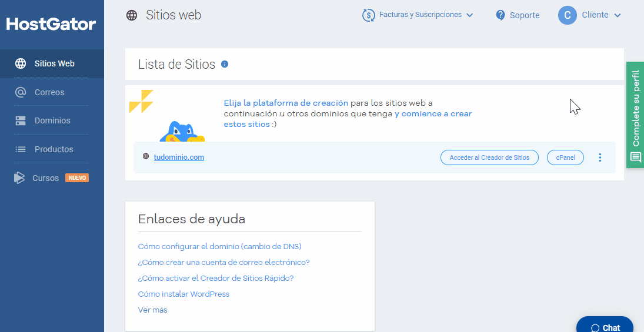Click the play icon next to Cursos
This screenshot has width=644, height=332.
(x=19, y=177)
